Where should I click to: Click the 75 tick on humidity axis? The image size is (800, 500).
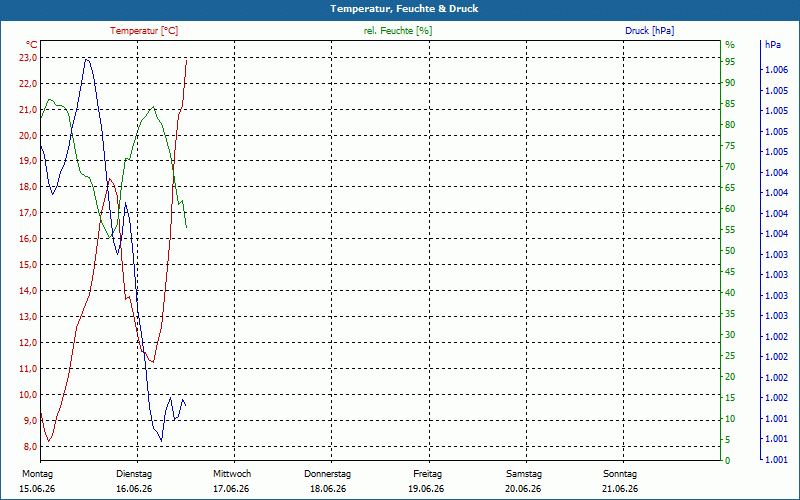(730, 146)
